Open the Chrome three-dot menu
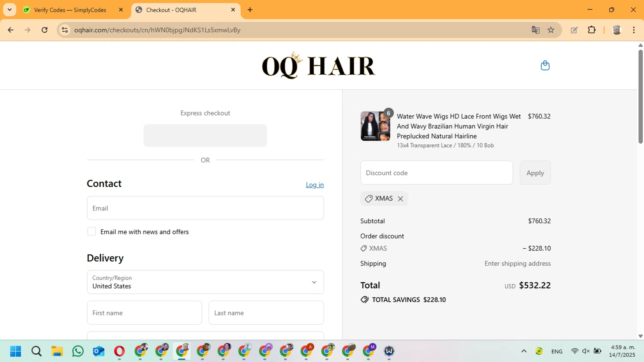 pos(634,30)
